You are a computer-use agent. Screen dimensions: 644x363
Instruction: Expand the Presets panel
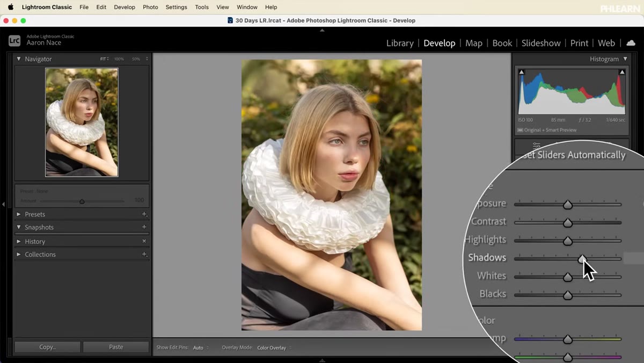[x=19, y=214]
